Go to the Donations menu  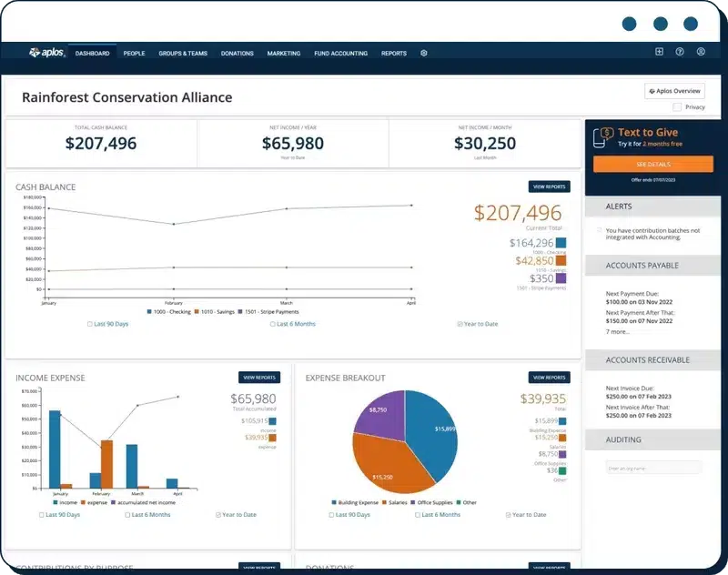[237, 54]
